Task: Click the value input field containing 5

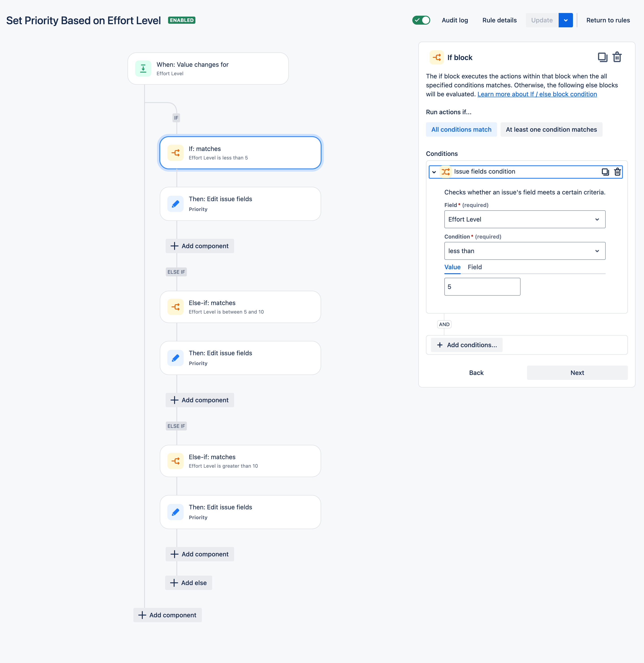Action: (482, 287)
